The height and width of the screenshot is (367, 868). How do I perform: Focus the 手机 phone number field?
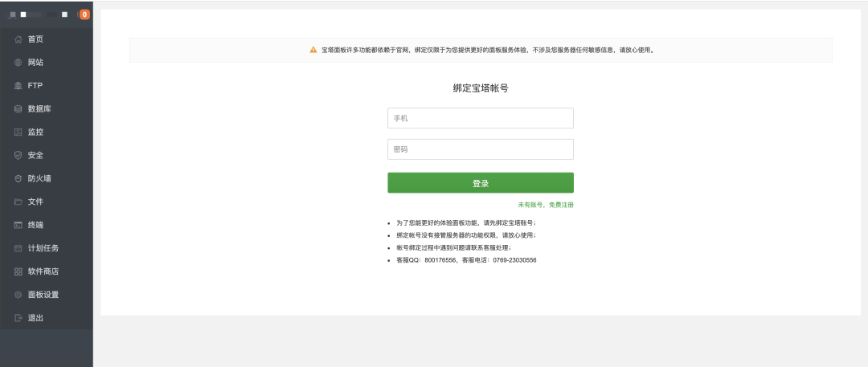point(480,118)
